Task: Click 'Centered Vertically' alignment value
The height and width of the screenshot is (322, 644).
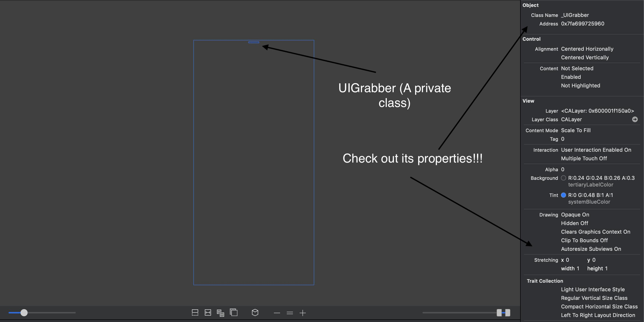Action: point(585,57)
